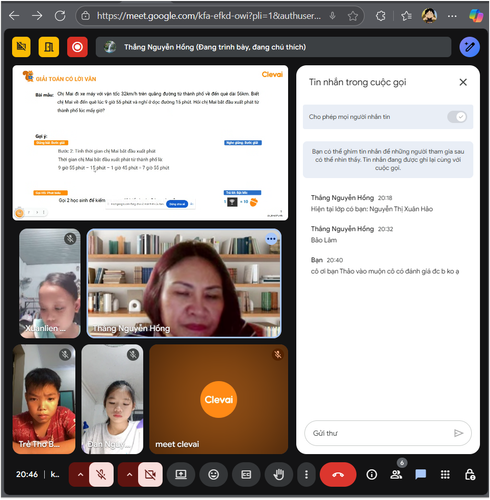490x500 pixels.
Task: Open emoji reactions button
Action: pyautogui.click(x=213, y=474)
